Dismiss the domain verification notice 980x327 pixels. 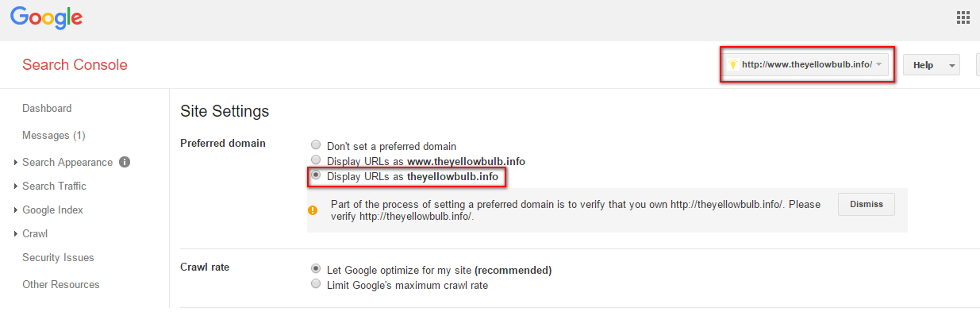tap(866, 204)
